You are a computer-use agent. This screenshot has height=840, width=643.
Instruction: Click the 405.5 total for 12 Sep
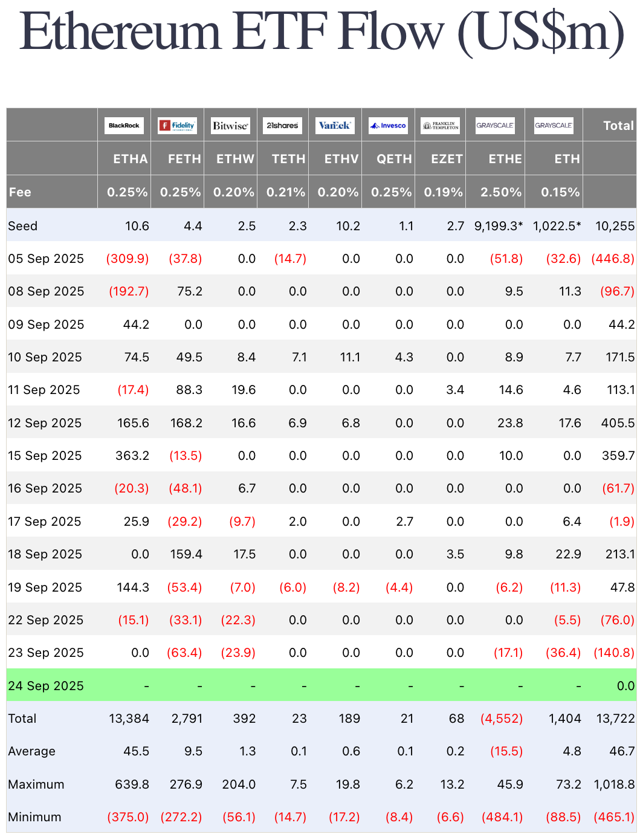click(618, 423)
